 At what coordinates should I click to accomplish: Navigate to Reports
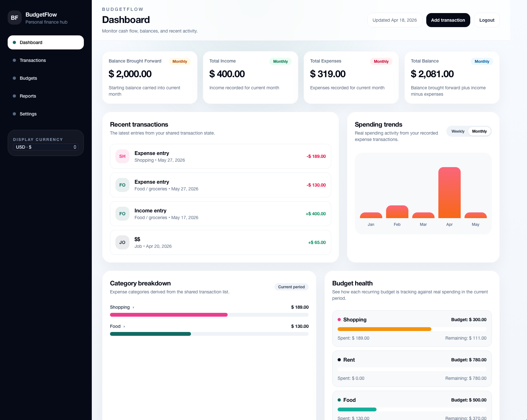tap(46, 96)
